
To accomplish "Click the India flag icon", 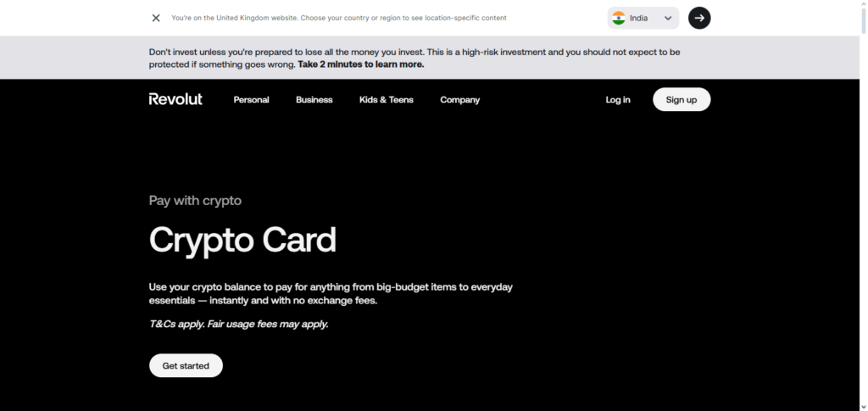I will coord(619,18).
